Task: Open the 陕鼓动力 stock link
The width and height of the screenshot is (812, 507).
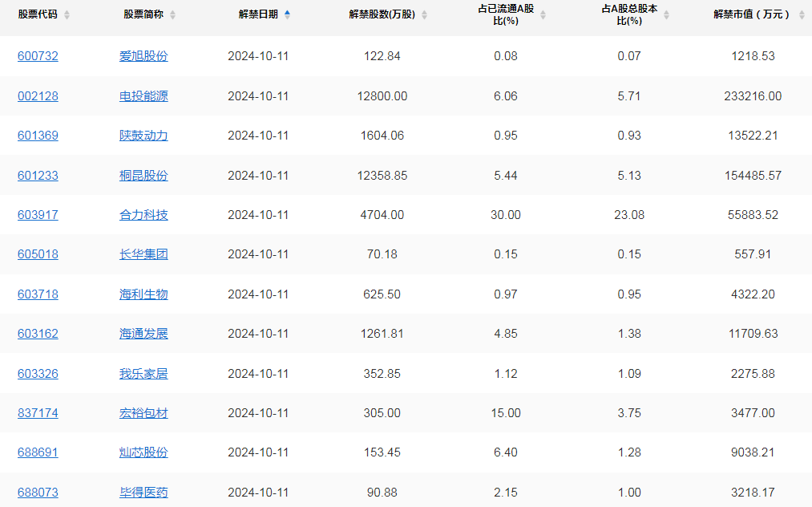Action: tap(143, 136)
